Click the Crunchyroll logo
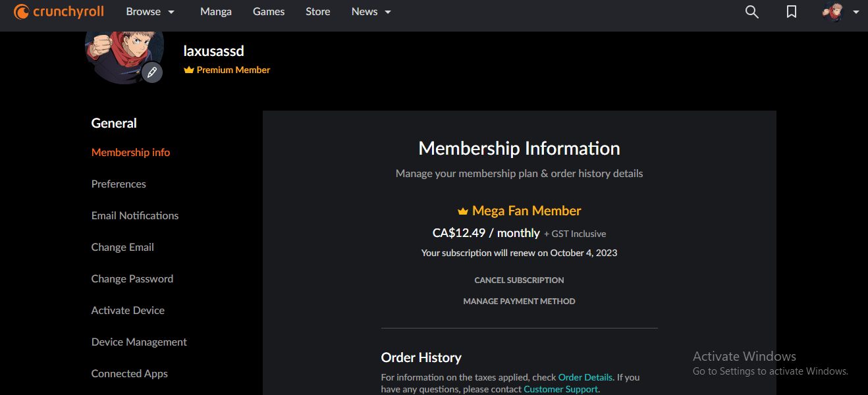The width and height of the screenshot is (868, 395). pos(60,12)
